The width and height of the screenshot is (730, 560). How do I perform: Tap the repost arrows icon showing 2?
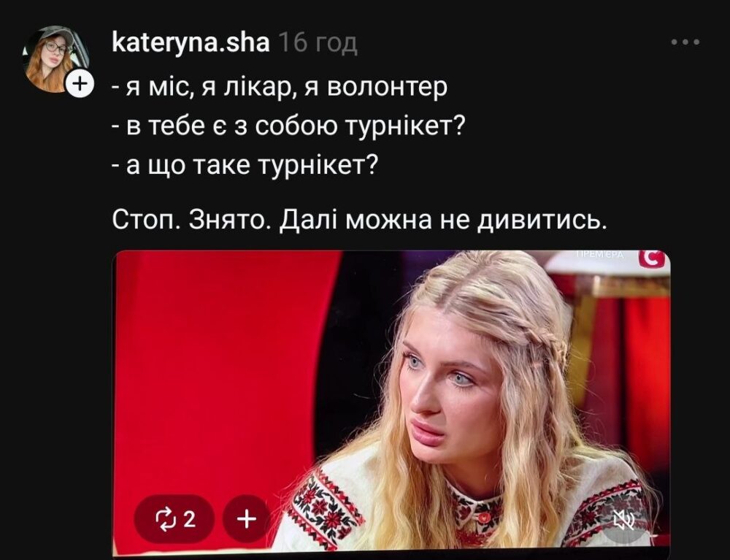(174, 518)
